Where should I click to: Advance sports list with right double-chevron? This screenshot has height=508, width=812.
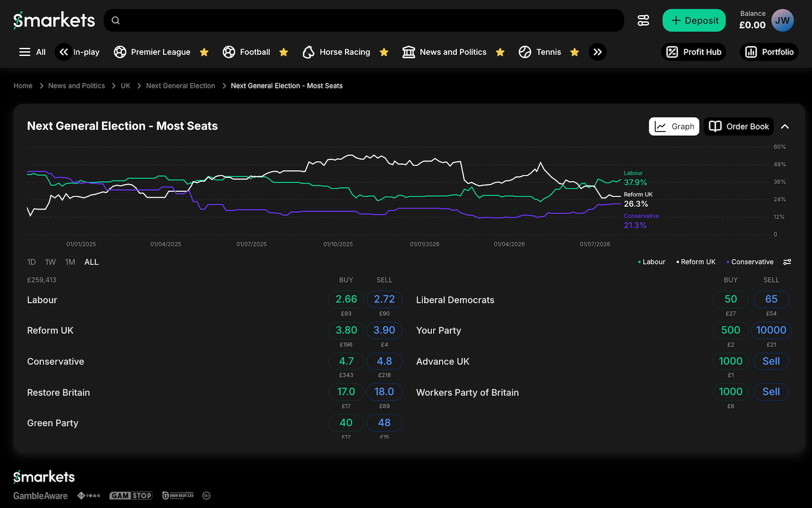click(598, 52)
